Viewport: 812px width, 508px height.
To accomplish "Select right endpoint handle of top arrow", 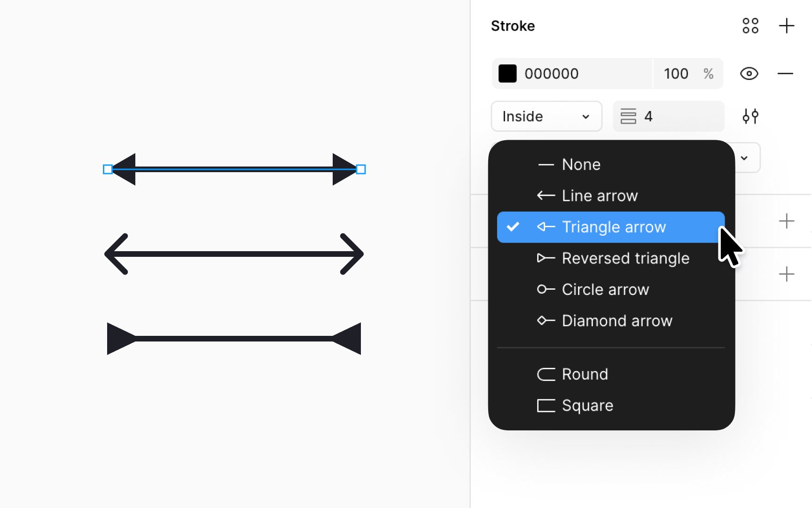I will (361, 169).
